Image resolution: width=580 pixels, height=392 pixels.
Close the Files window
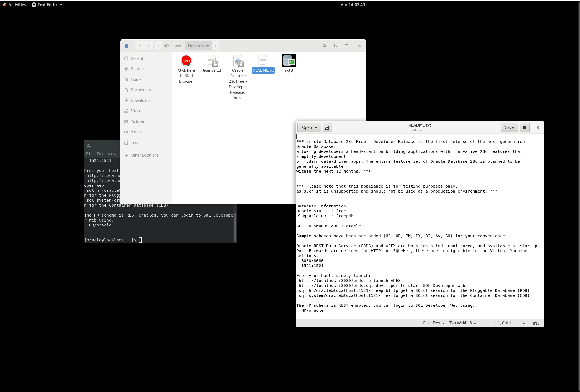pos(359,46)
